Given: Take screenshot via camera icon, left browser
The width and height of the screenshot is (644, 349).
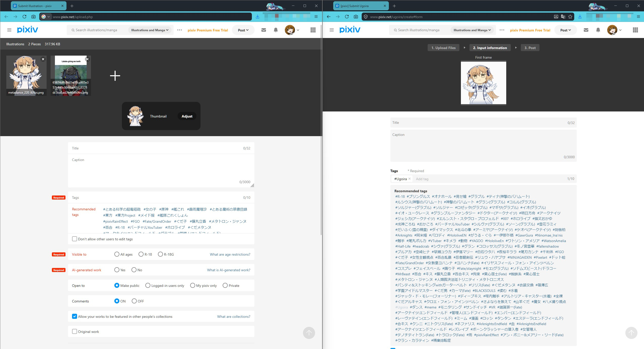Looking at the screenshot, I should pos(33,17).
